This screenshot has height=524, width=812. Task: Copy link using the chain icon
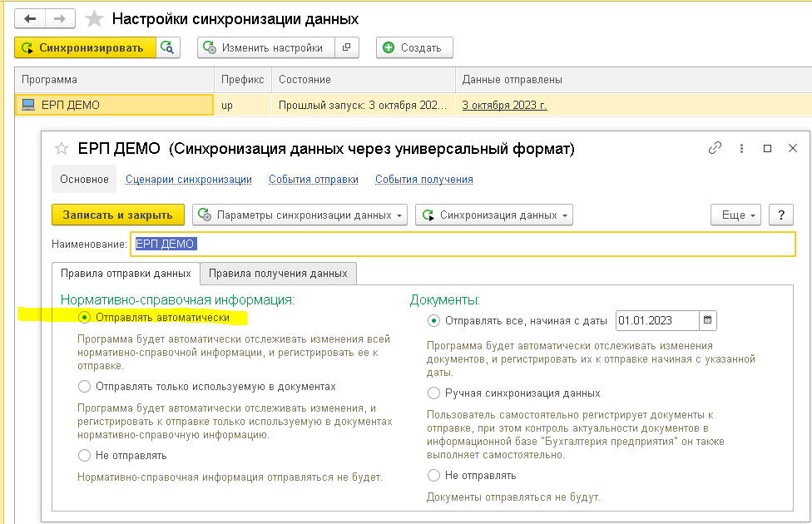pos(715,148)
